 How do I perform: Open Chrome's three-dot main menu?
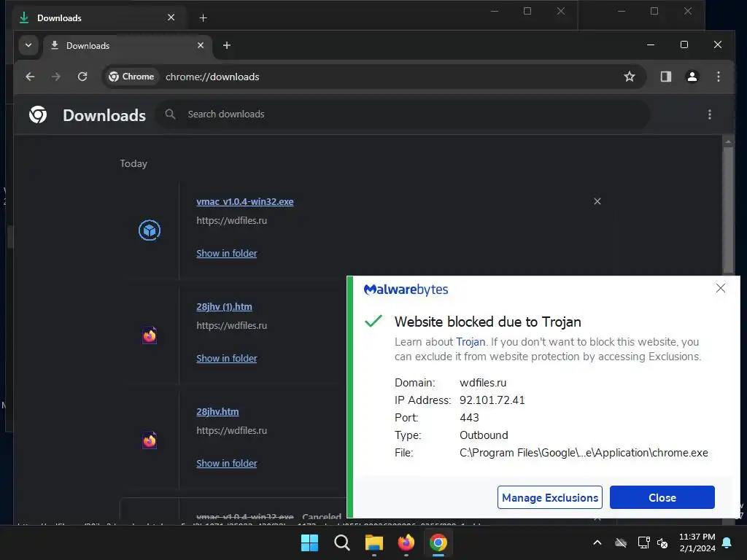(719, 77)
